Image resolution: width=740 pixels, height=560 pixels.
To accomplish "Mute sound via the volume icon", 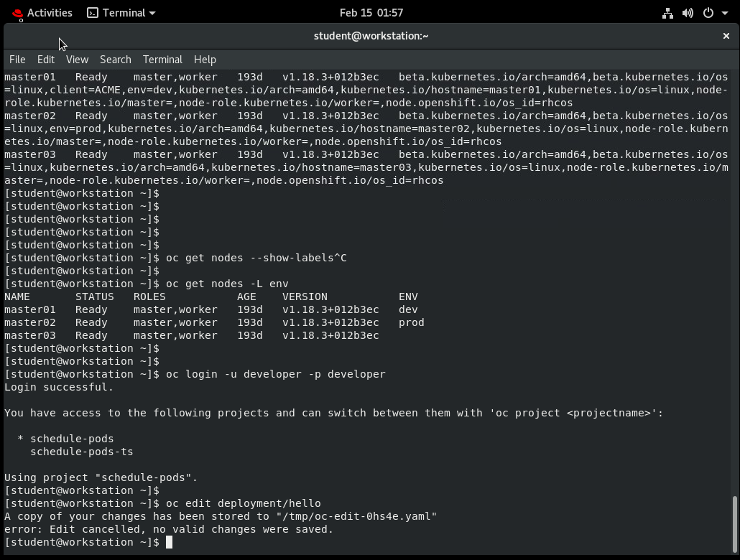I will 687,12.
